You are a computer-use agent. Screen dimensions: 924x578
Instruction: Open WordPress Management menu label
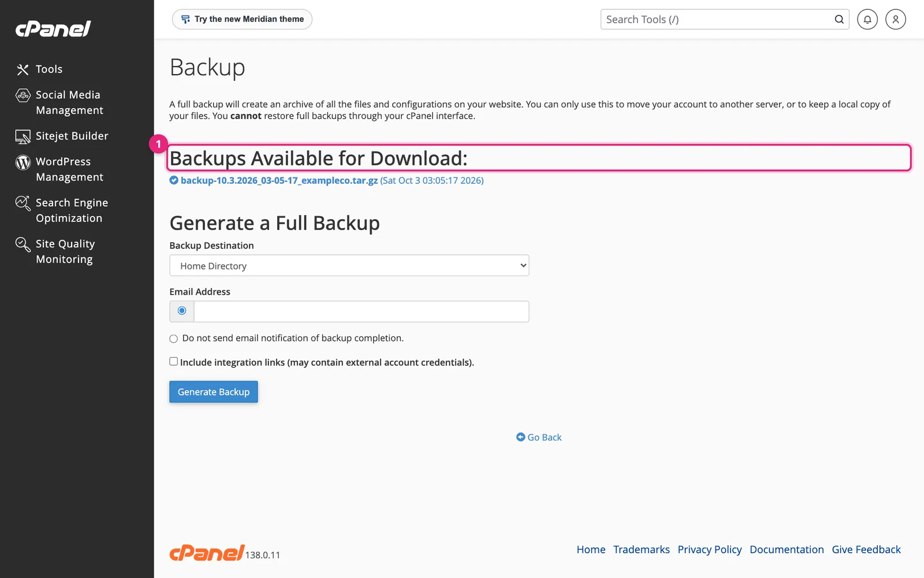(69, 169)
